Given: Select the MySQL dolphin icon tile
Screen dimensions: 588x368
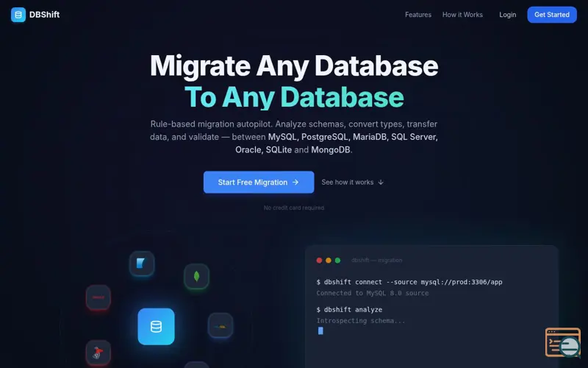Looking at the screenshot, I should pos(220,325).
